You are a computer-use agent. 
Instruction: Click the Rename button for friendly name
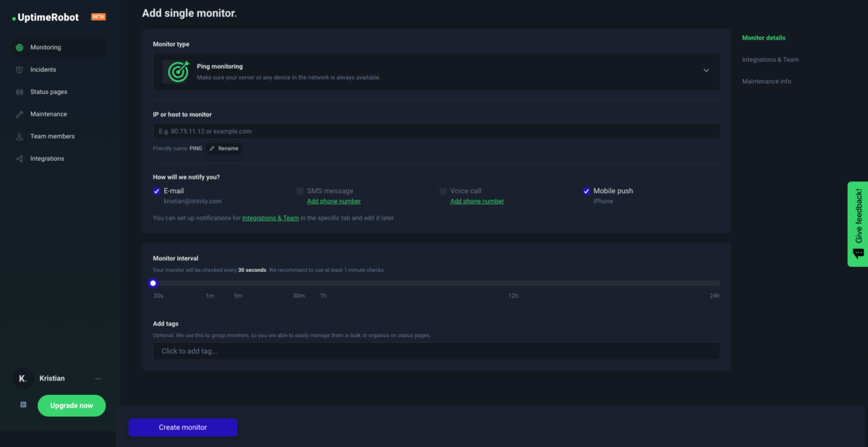pyautogui.click(x=224, y=148)
